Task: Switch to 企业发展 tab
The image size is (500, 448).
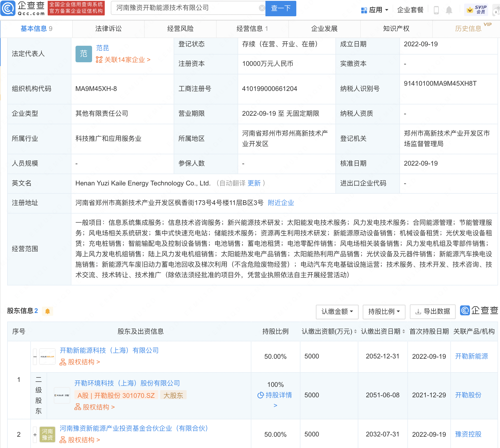Action: pos(324,29)
